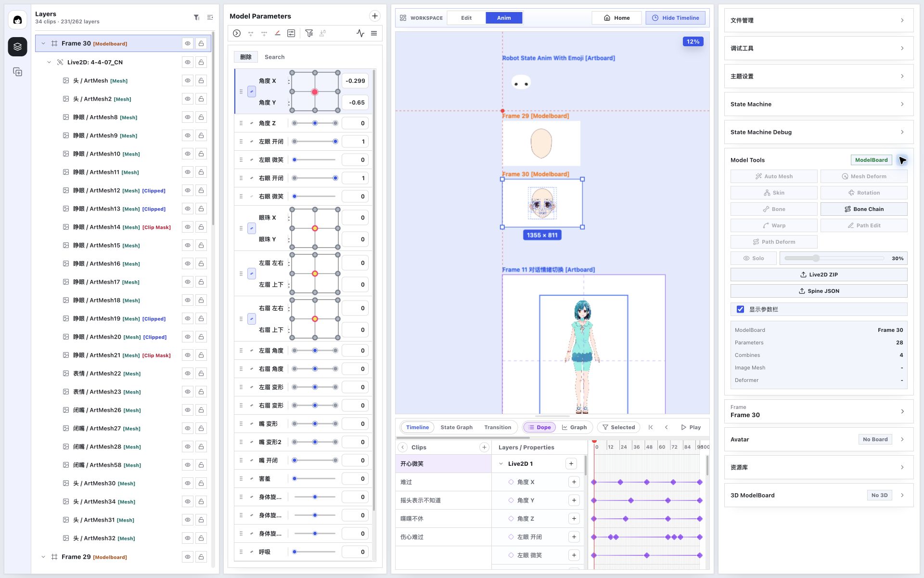The height and width of the screenshot is (578, 924).
Task: Toggle visibility of 闭嘴 / ArtMesh58 layer
Action: pyautogui.click(x=188, y=465)
